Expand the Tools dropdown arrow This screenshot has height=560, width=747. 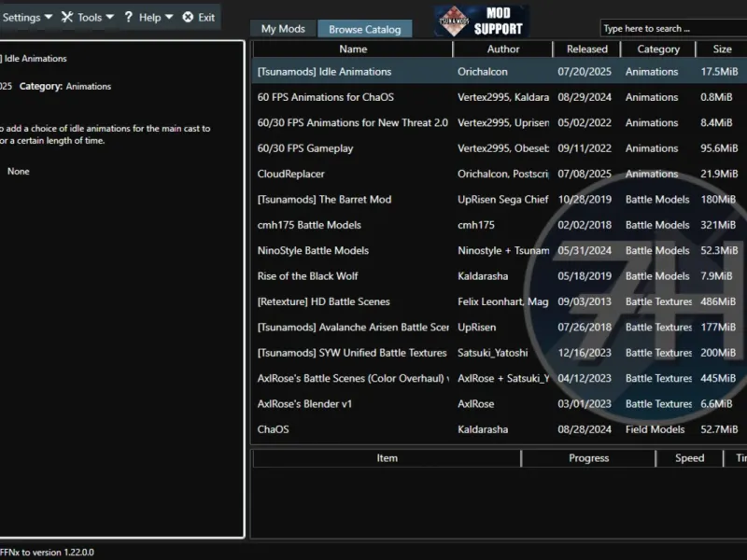[x=109, y=17]
